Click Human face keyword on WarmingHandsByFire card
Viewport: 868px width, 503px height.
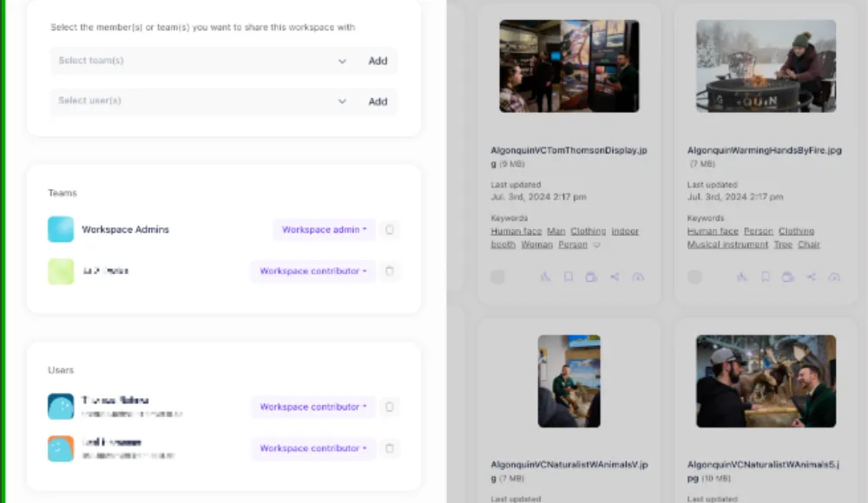tap(713, 231)
